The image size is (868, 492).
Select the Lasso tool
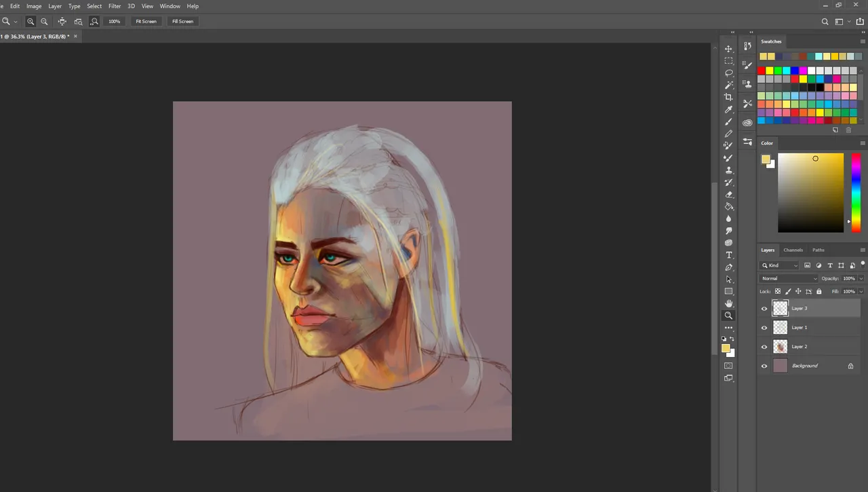pyautogui.click(x=729, y=73)
